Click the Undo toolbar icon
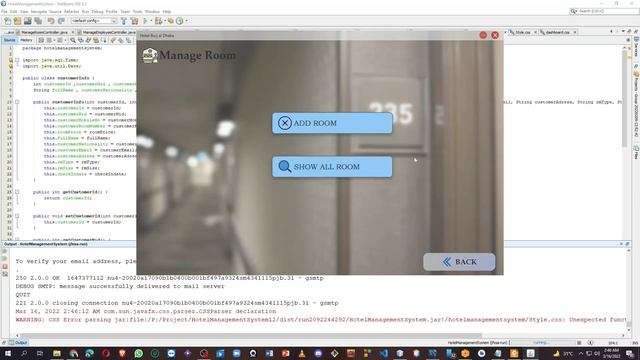640x360 pixels. click(x=51, y=21)
